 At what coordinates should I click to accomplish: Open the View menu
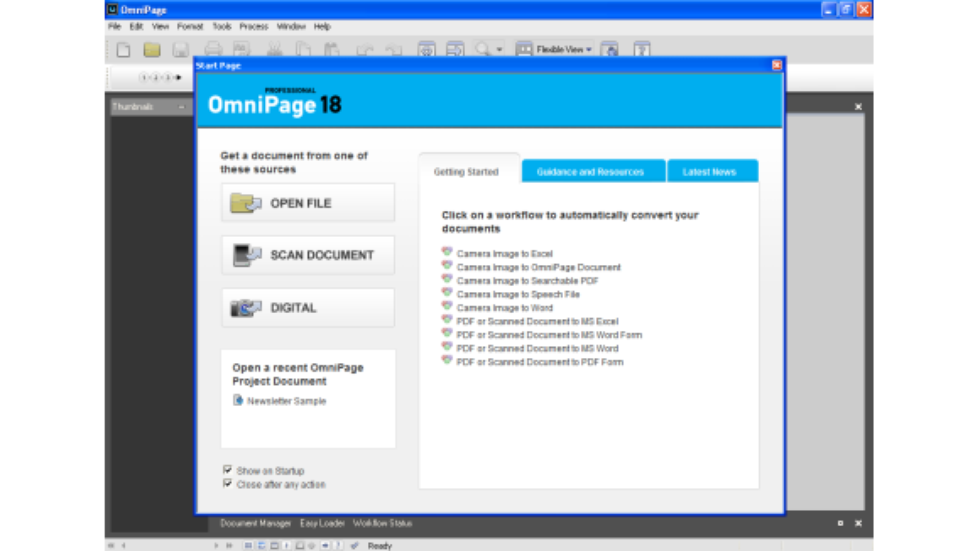(161, 26)
